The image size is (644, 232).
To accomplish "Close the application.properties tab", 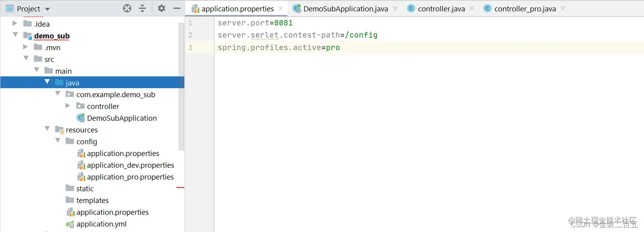I will pyautogui.click(x=281, y=8).
